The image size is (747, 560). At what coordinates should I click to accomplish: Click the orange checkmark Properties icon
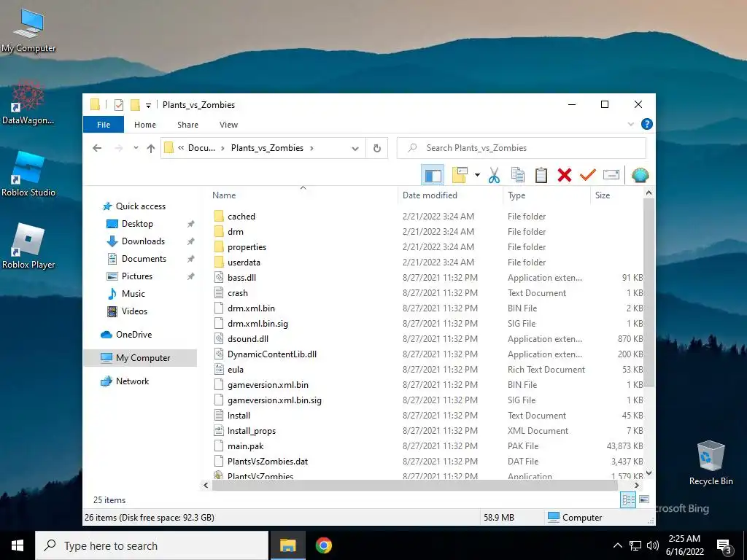(587, 175)
